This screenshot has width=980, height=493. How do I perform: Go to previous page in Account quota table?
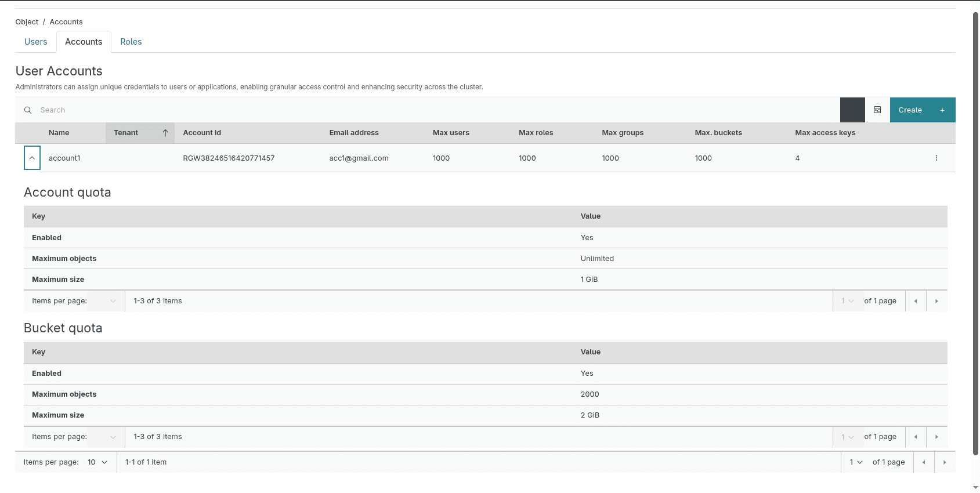click(916, 301)
